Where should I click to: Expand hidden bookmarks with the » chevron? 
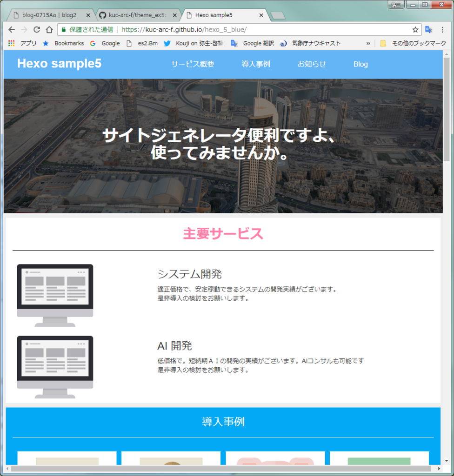[x=368, y=43]
